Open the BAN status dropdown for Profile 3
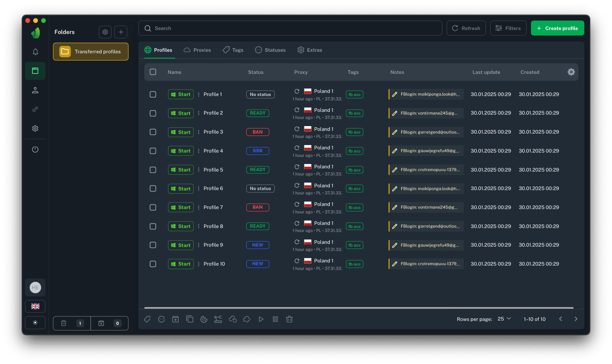Image resolution: width=612 pixels, height=364 pixels. (257, 132)
